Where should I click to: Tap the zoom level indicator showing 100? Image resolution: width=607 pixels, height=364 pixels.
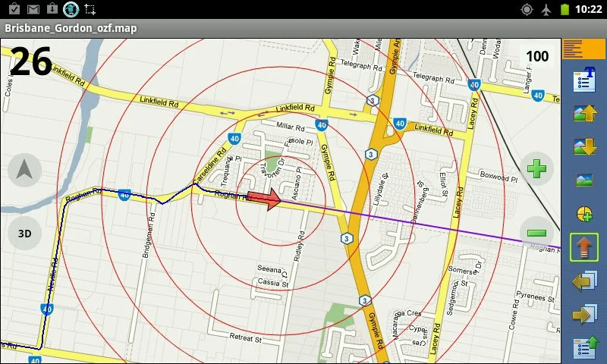tap(536, 56)
